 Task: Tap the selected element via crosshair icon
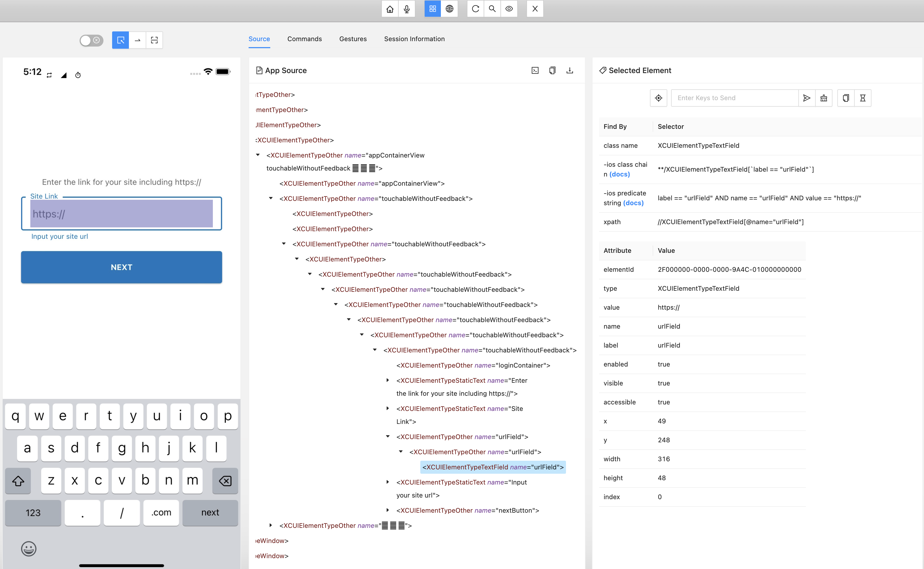coord(658,98)
